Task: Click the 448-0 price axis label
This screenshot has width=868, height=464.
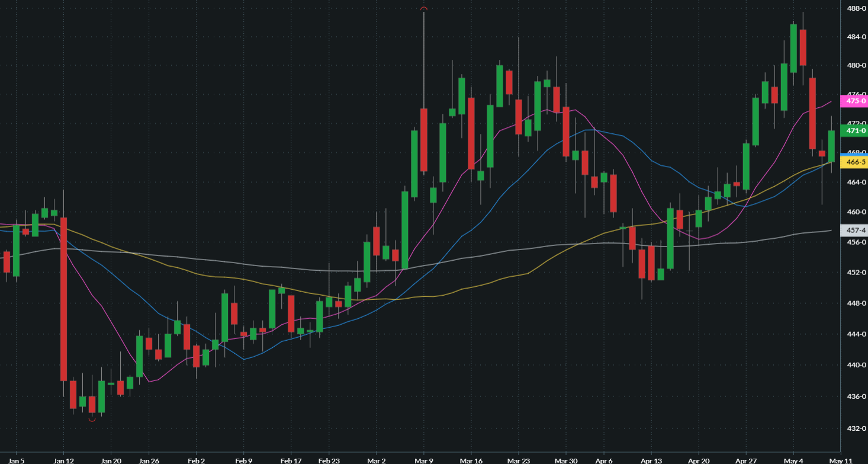Action: point(856,303)
